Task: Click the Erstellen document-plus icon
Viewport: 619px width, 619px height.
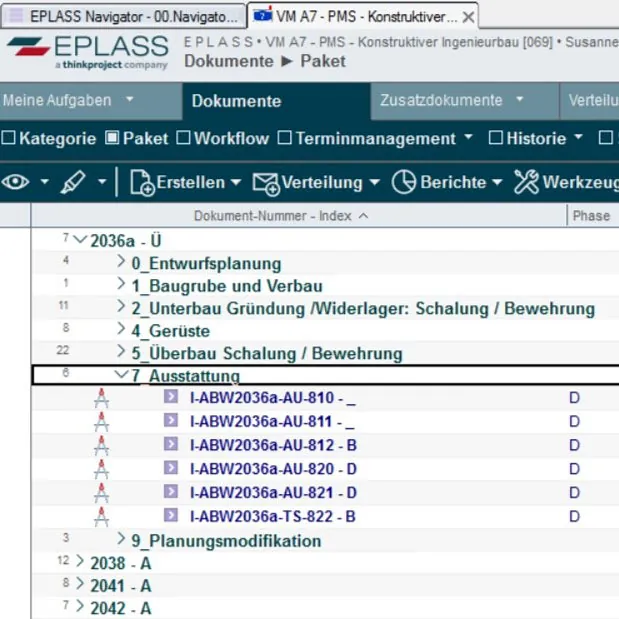Action: click(141, 183)
